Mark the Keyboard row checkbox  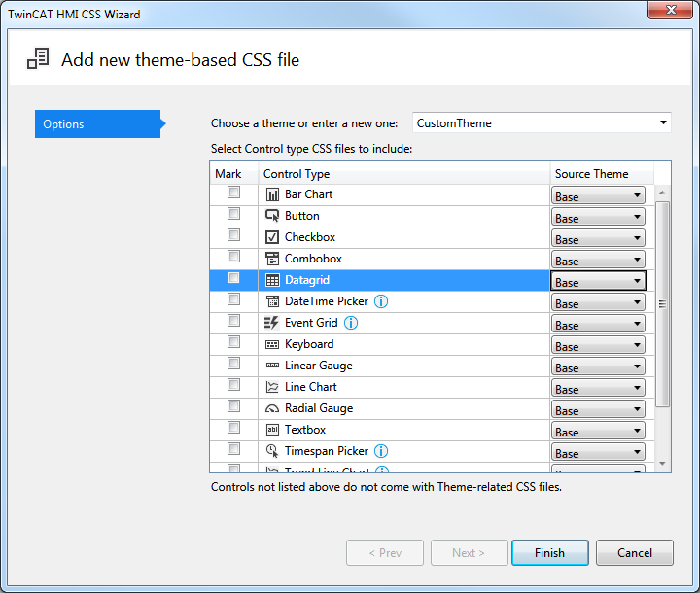[x=233, y=341]
